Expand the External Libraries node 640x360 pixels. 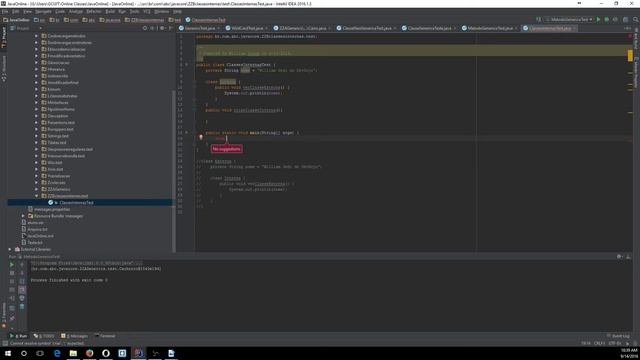coord(10,249)
